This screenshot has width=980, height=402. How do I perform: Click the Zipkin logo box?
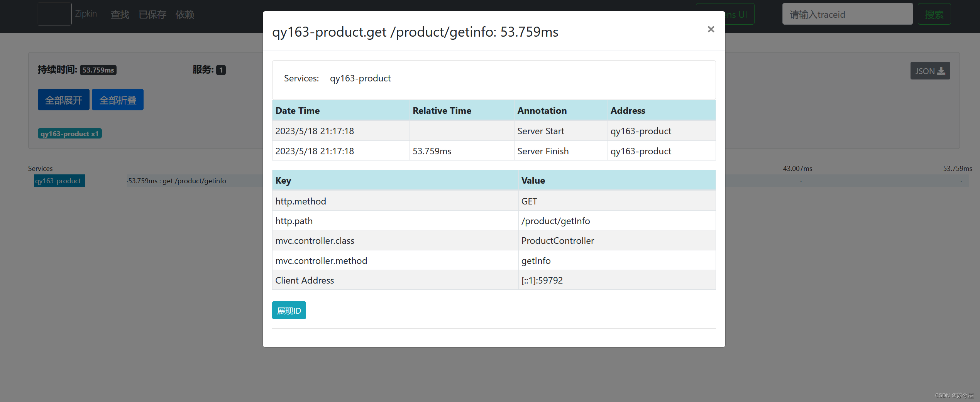tap(54, 14)
